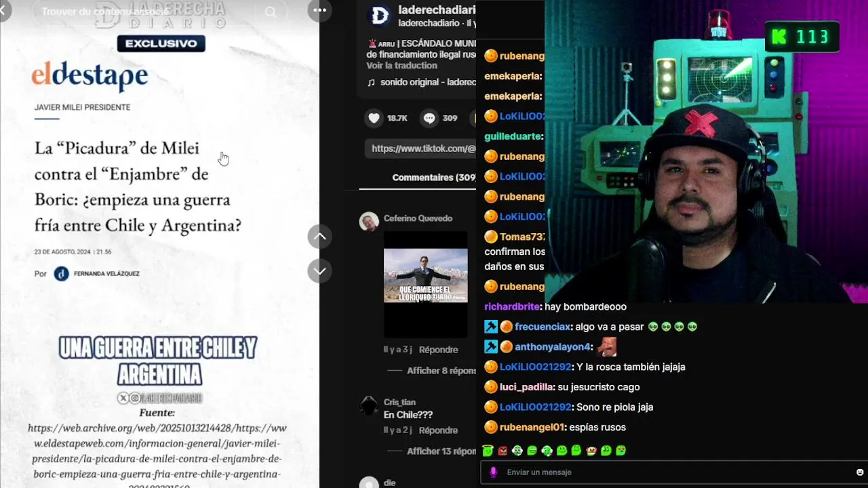The image size is (868, 488).
Task: Open the meme image in Ceferino's comment
Action: point(425,284)
